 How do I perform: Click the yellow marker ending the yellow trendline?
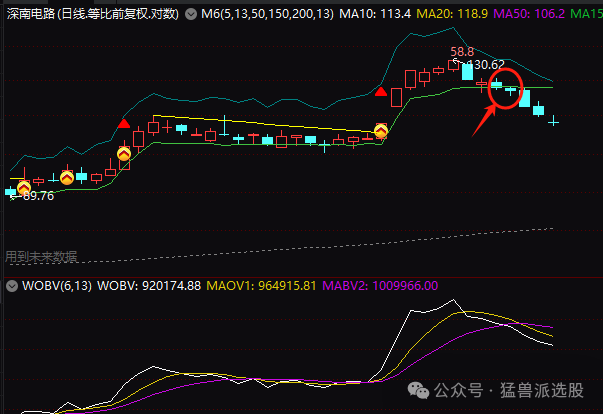pyautogui.click(x=381, y=131)
